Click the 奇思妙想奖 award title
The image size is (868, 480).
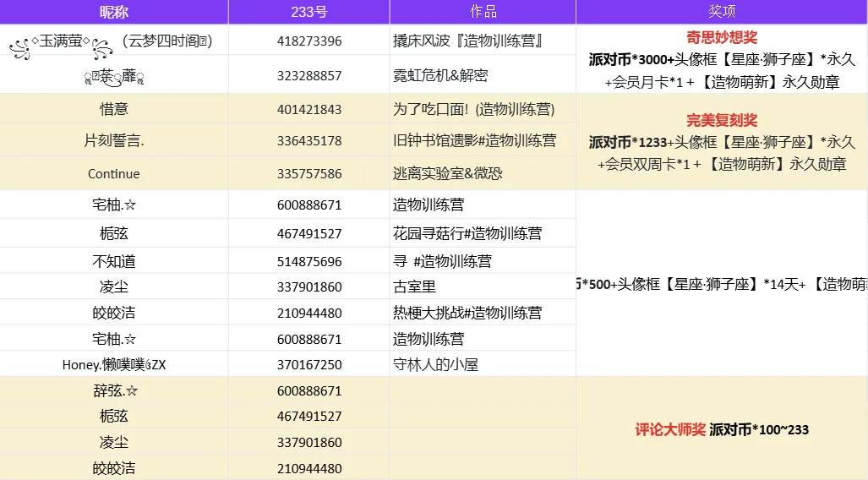pos(722,38)
